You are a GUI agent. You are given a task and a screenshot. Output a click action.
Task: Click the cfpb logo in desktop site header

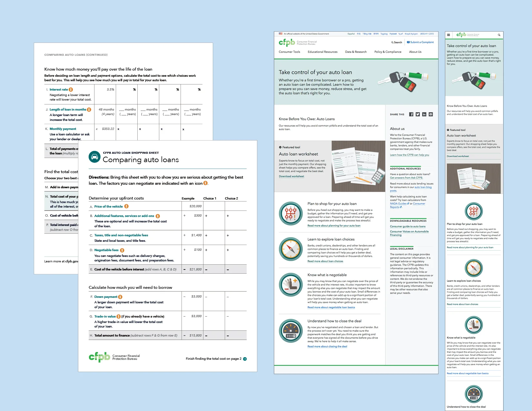click(287, 42)
